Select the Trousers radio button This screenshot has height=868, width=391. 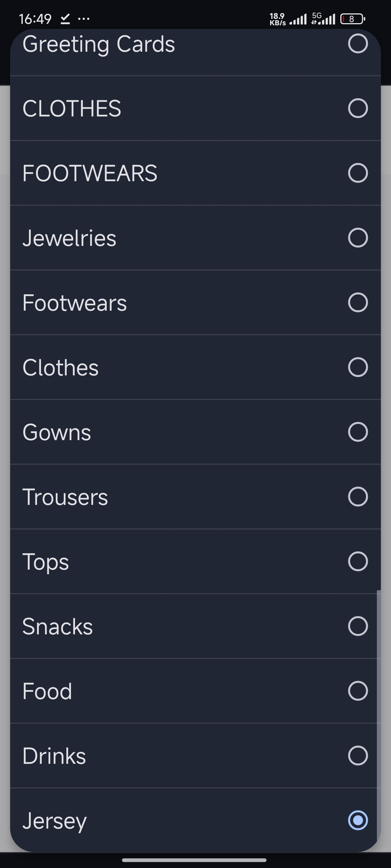click(x=358, y=497)
